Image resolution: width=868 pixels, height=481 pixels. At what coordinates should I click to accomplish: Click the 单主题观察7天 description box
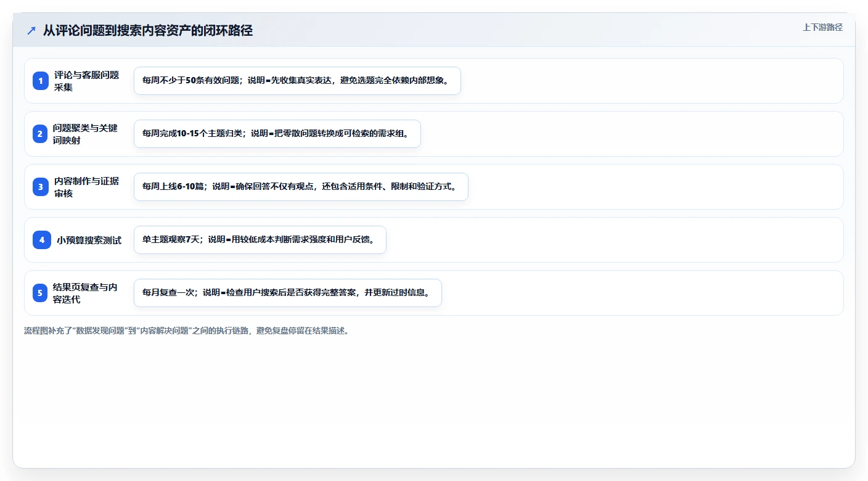click(260, 240)
